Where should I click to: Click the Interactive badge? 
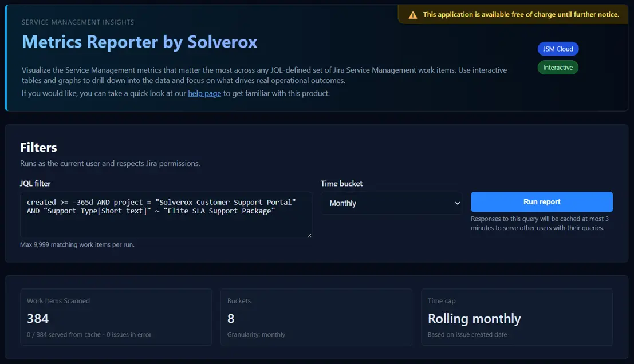point(558,68)
